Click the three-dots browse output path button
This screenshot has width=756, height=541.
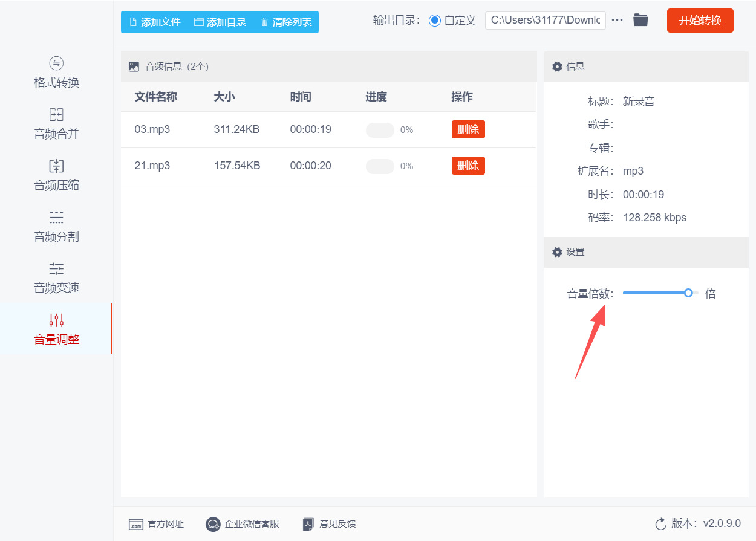pyautogui.click(x=617, y=20)
